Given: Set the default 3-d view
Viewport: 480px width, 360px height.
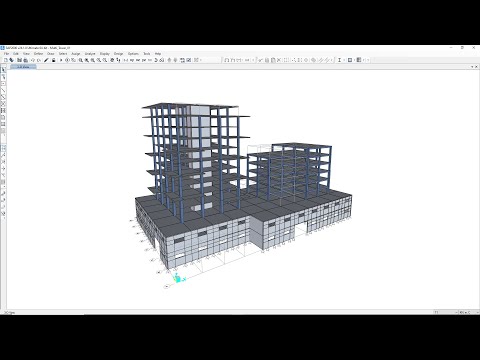Looking at the screenshot, I should point(126,60).
